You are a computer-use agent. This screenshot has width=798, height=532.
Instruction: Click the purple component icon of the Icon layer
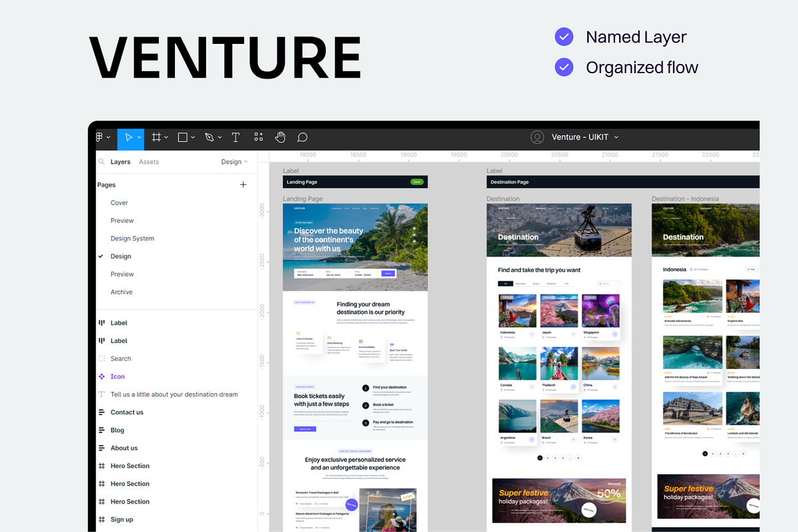click(102, 376)
